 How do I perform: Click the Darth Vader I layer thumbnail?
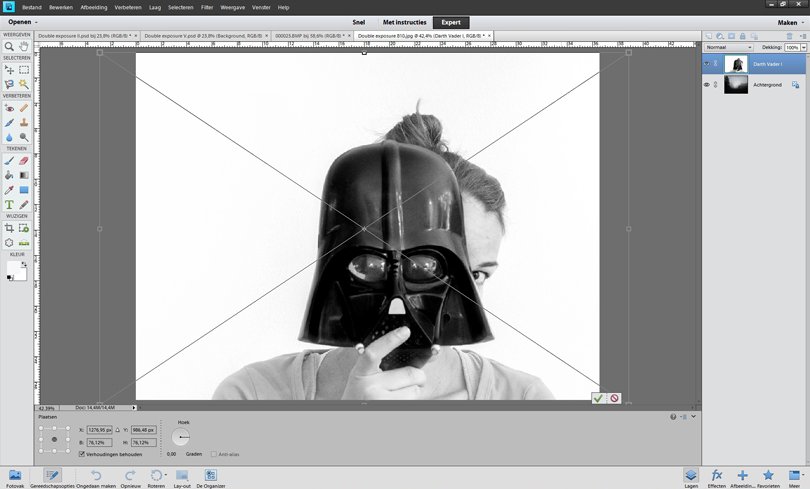tap(736, 64)
